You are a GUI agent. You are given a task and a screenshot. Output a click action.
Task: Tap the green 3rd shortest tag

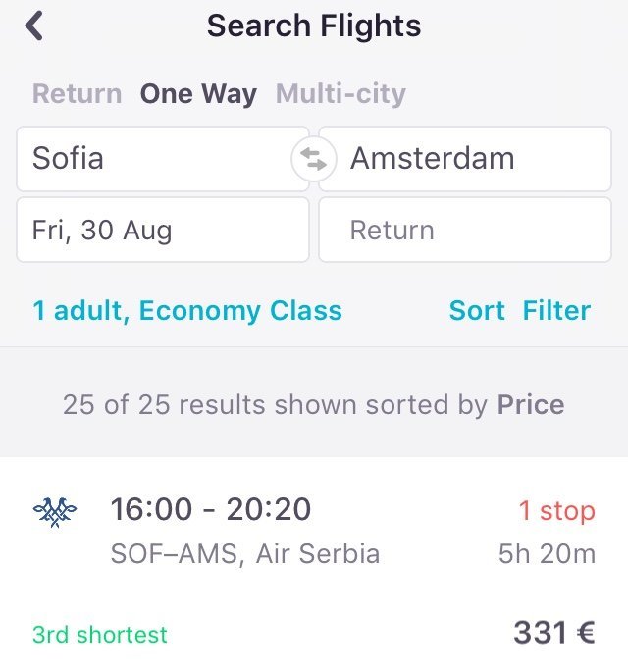(x=100, y=635)
